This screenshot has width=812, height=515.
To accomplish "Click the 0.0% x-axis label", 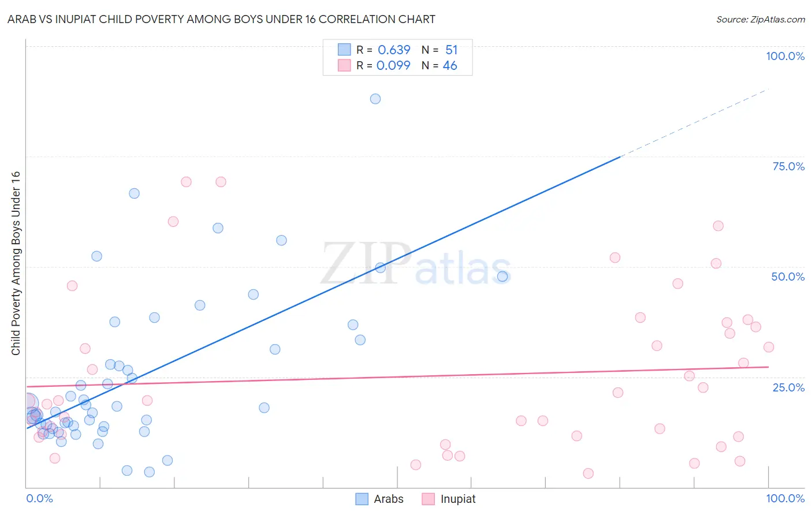I will pos(39,498).
